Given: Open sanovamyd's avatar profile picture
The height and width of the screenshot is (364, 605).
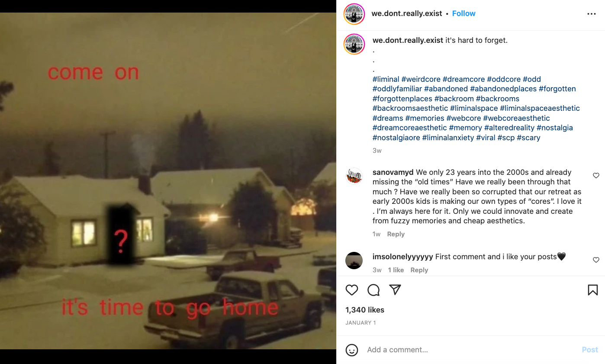Looking at the screenshot, I should click(x=354, y=176).
